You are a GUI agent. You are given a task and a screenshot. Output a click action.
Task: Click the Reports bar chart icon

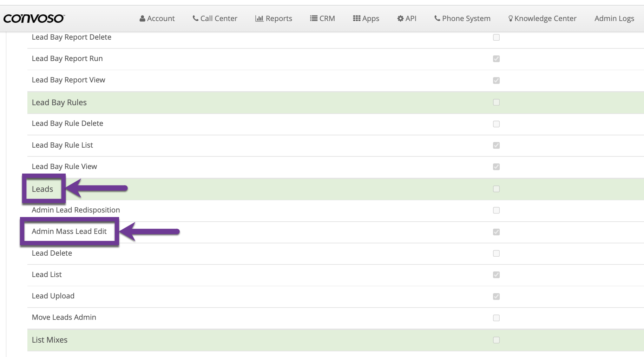tap(259, 19)
